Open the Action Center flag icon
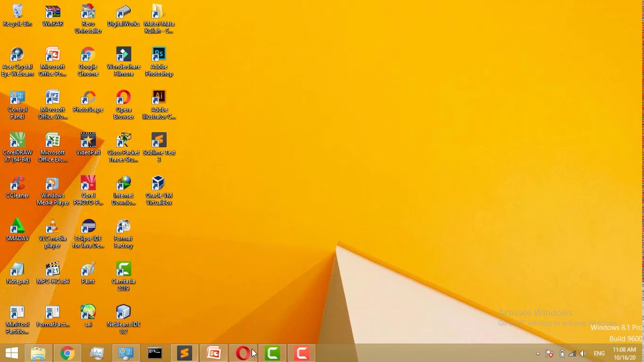This screenshot has width=644, height=362. tap(550, 353)
